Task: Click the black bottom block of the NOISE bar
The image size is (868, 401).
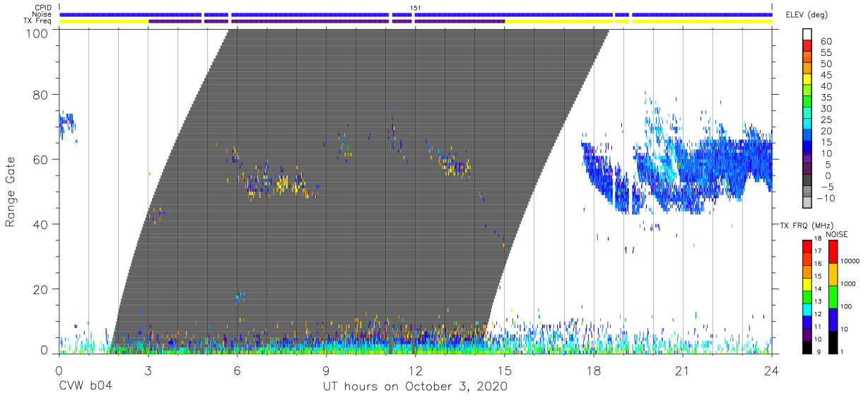Action: coord(832,342)
